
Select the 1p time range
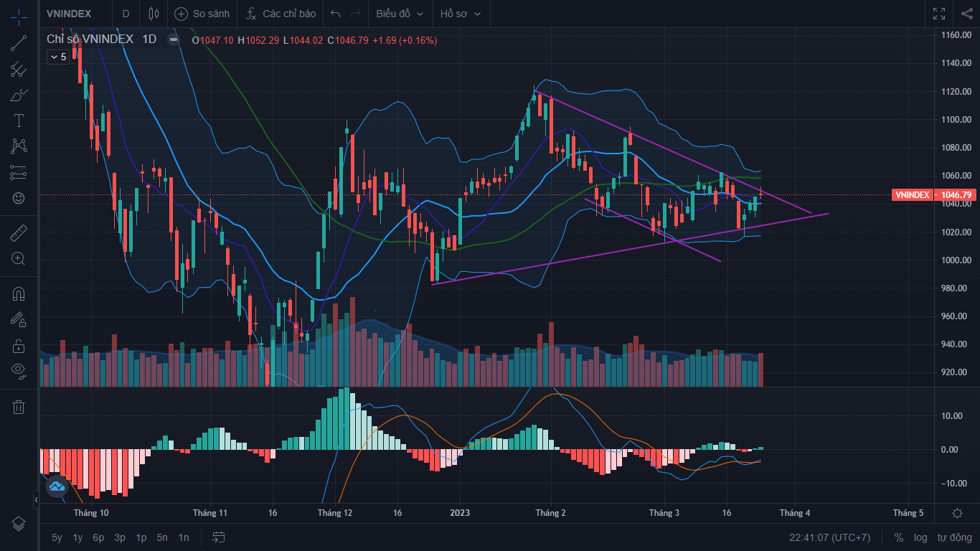141,537
